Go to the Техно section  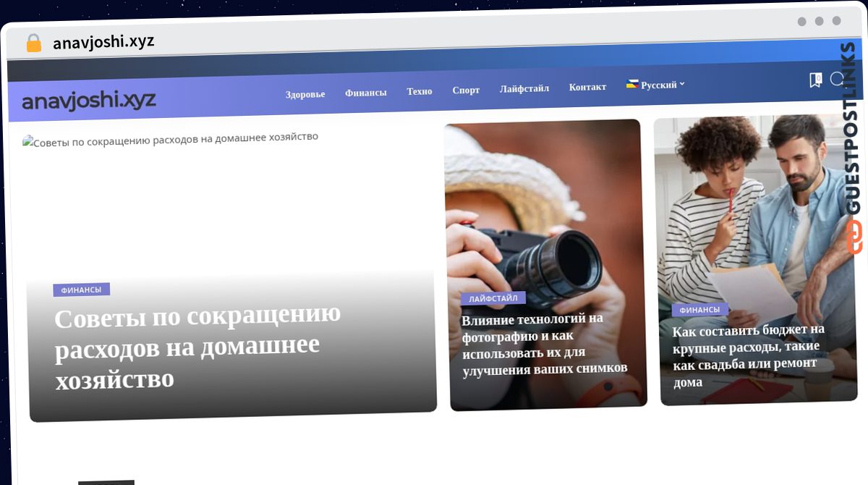point(420,91)
